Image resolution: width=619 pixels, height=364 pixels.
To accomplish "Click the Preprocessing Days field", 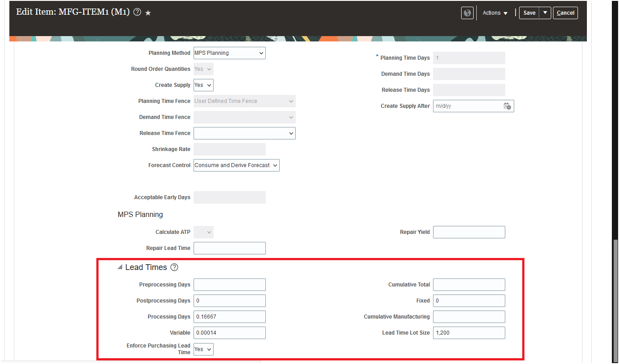I will tap(230, 285).
